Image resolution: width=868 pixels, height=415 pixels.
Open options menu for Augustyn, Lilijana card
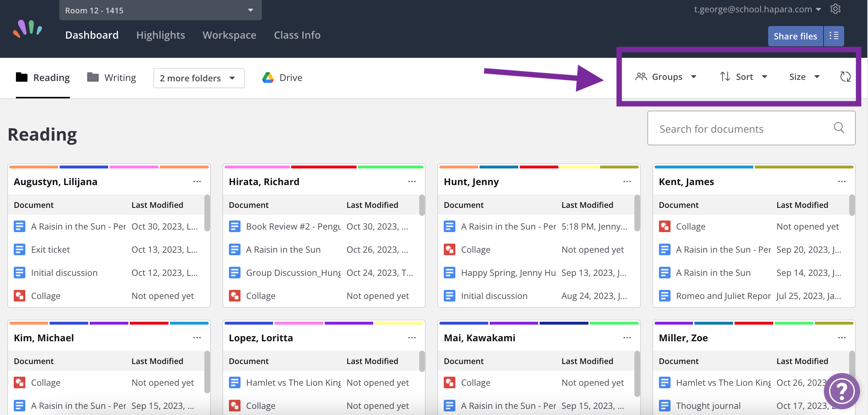pyautogui.click(x=197, y=181)
